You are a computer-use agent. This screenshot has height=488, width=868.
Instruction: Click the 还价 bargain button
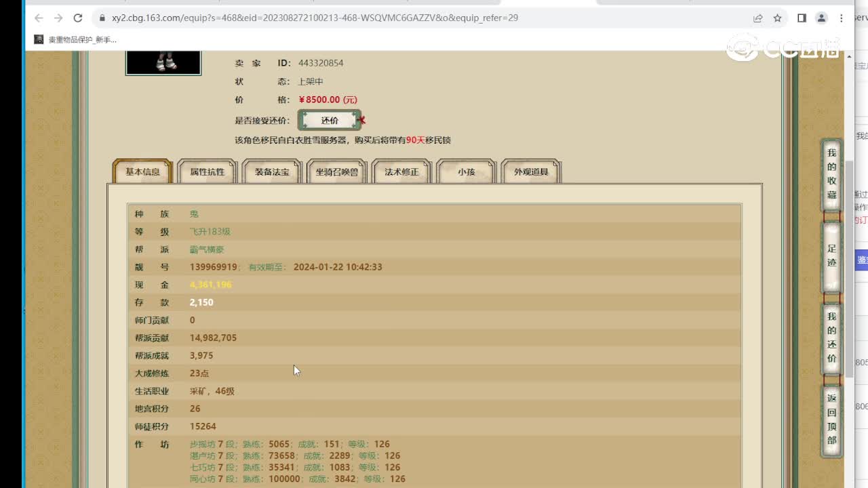[x=330, y=120]
